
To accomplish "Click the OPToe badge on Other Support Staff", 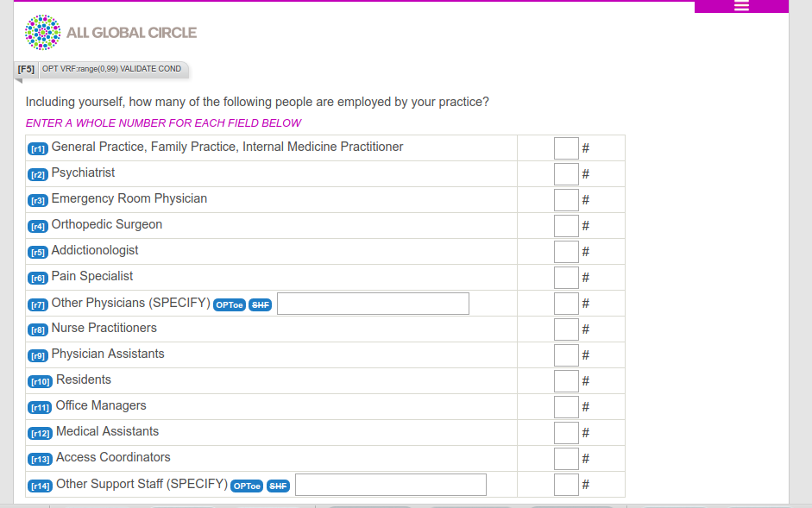I will click(247, 486).
